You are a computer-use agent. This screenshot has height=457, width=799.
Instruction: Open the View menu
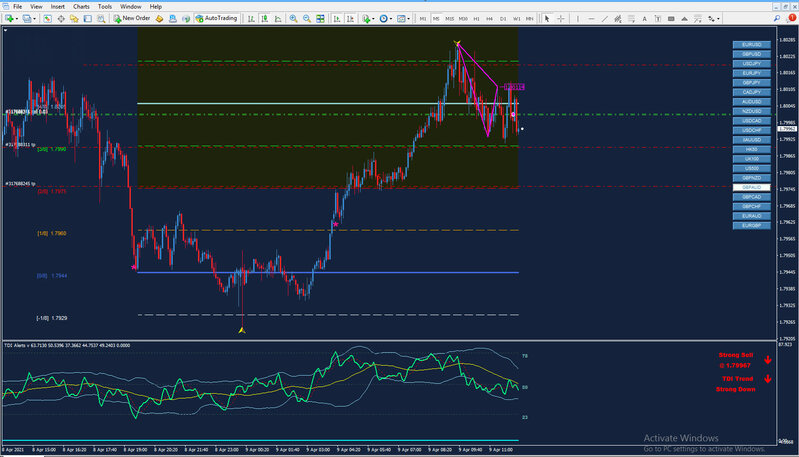click(x=36, y=7)
